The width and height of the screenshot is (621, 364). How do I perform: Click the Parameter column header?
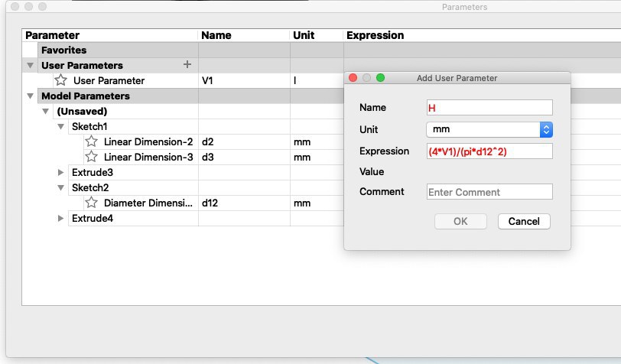[109, 35]
